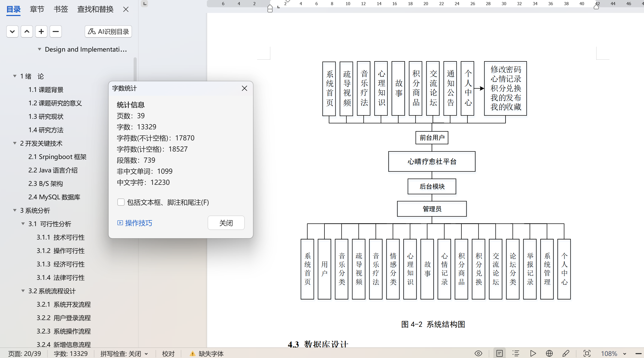Enable 包括文本框、脚注和尾注 checkbox

tap(121, 202)
